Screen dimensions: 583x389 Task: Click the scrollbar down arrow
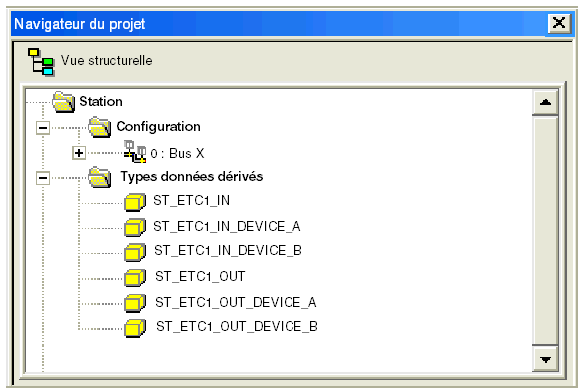point(545,359)
